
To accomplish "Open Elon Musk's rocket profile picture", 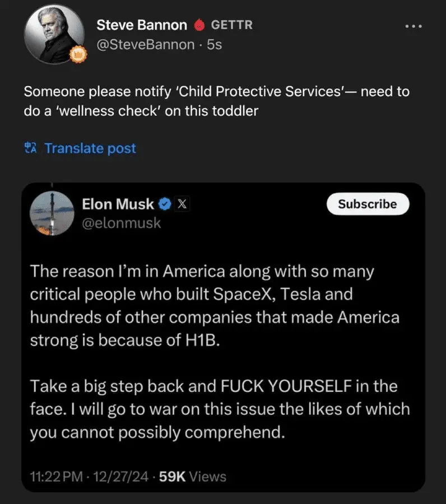I will [52, 214].
